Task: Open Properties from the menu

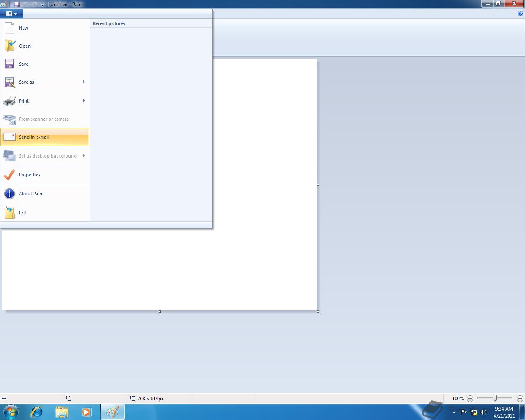Action: point(44,175)
